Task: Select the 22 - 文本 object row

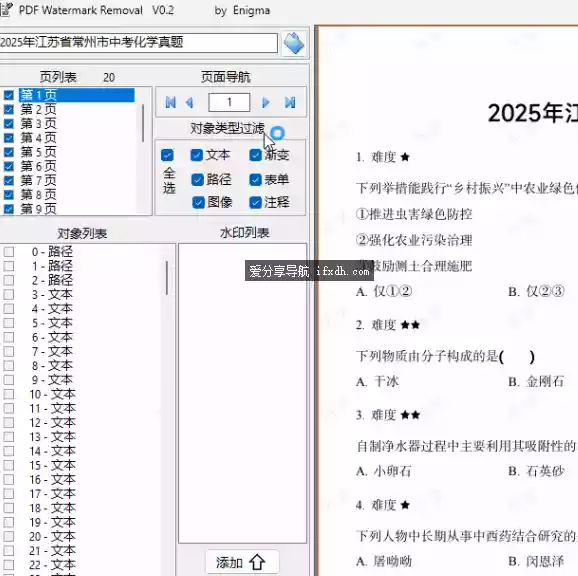Action: point(52,565)
